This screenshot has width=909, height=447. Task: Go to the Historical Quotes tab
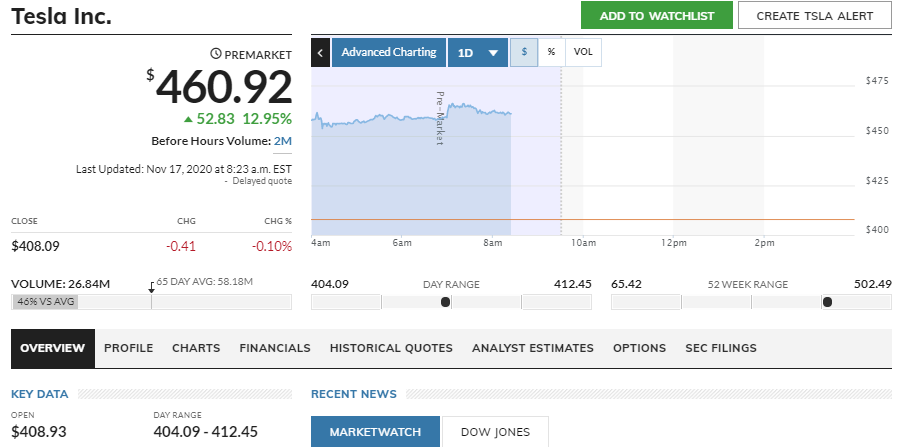pyautogui.click(x=391, y=348)
